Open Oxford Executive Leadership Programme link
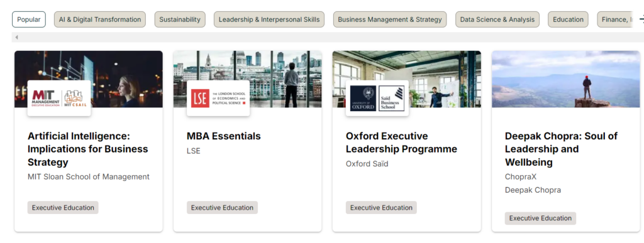 point(401,142)
